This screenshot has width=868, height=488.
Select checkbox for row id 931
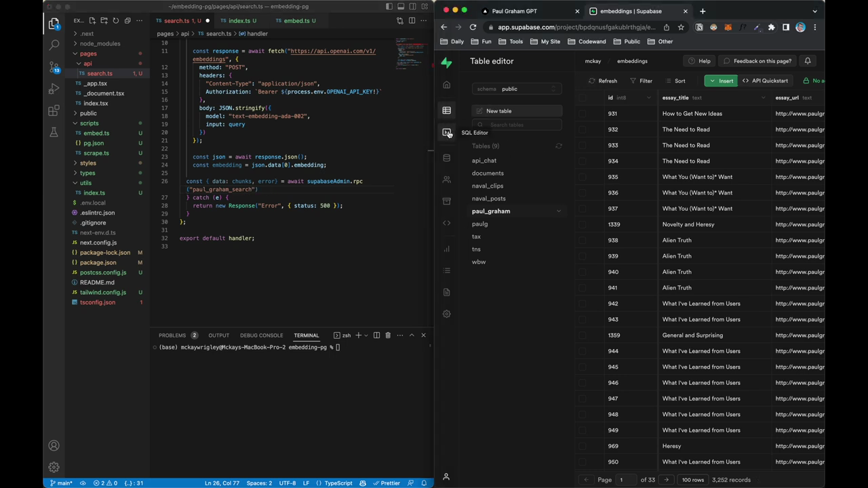click(582, 114)
